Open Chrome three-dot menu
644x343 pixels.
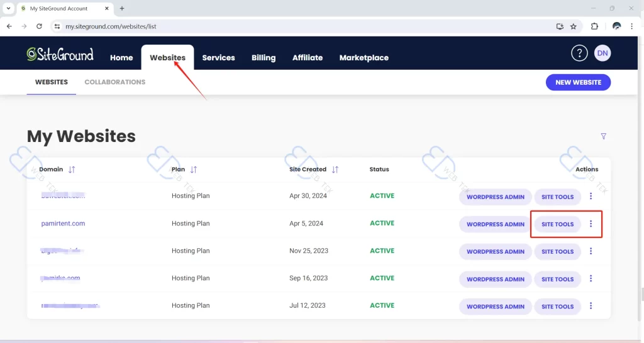631,26
